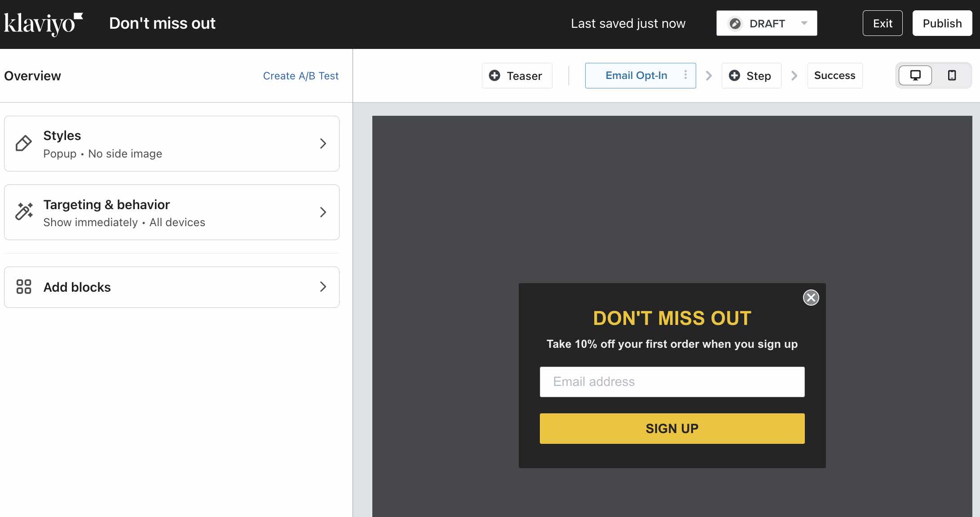The width and height of the screenshot is (980, 517).
Task: Click the Step plus circle icon
Action: [x=734, y=76]
